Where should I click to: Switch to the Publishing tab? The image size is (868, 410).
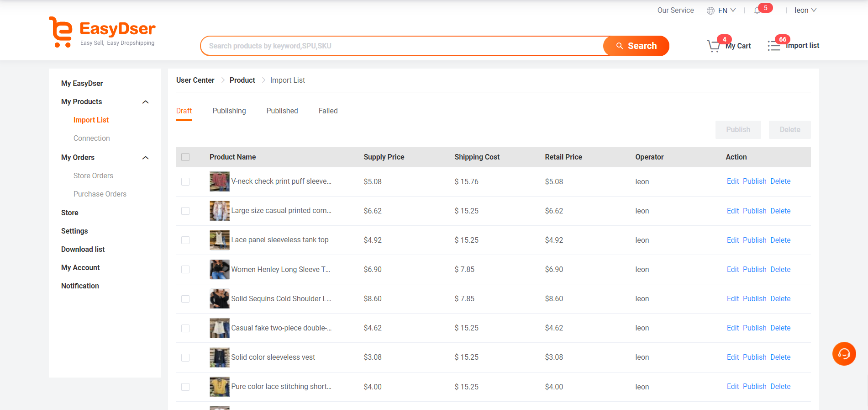(229, 111)
